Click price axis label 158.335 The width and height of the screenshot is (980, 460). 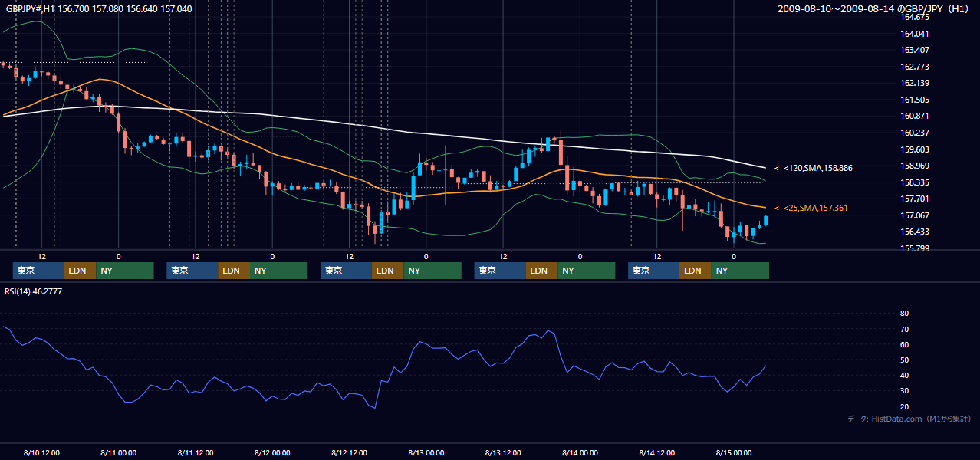tap(915, 182)
